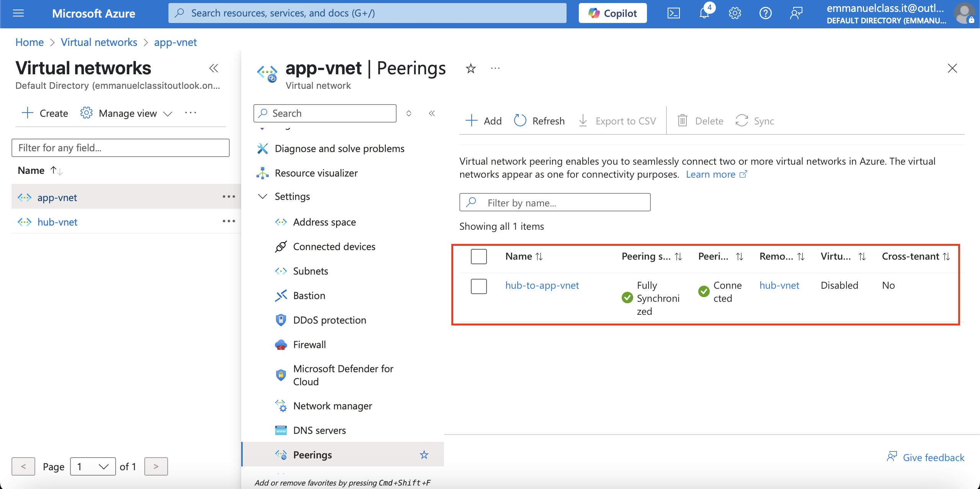Open app-vnet breadcrumb link
The width and height of the screenshot is (980, 489).
pos(175,42)
